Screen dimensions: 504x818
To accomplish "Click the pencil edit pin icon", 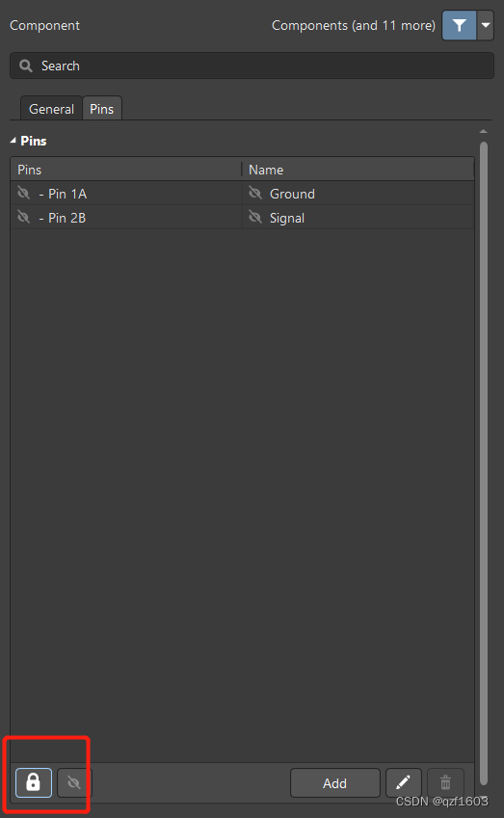I will coord(404,782).
